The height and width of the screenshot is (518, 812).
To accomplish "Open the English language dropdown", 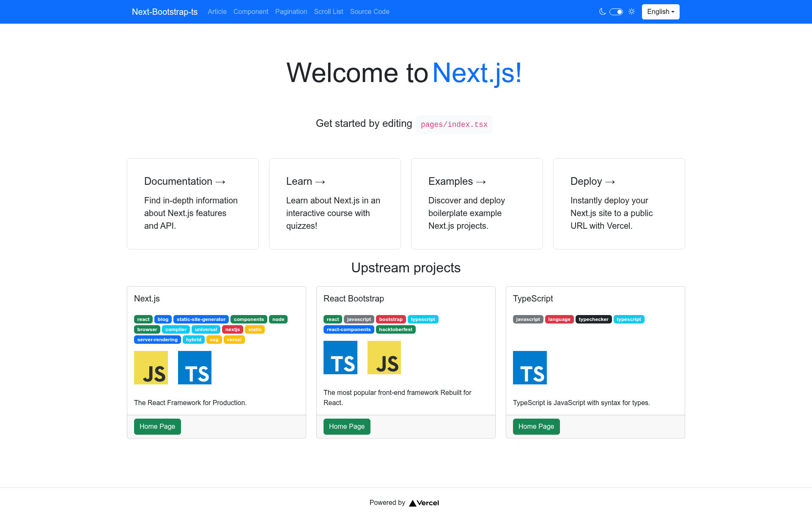I will pos(661,12).
